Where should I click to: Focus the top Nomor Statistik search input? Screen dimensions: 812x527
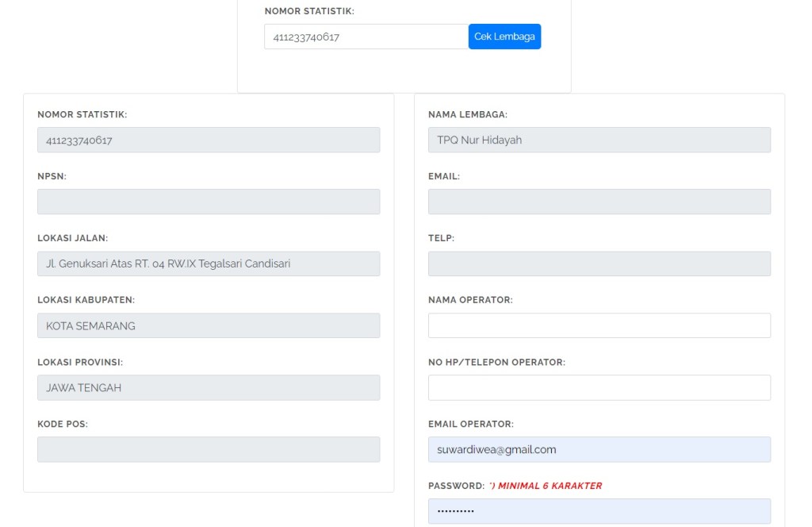[x=366, y=37]
